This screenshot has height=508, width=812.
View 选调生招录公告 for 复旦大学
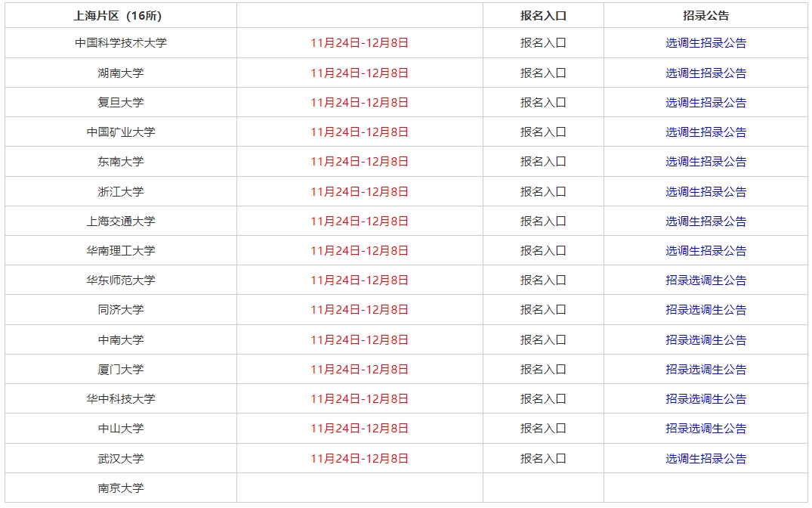pos(705,103)
